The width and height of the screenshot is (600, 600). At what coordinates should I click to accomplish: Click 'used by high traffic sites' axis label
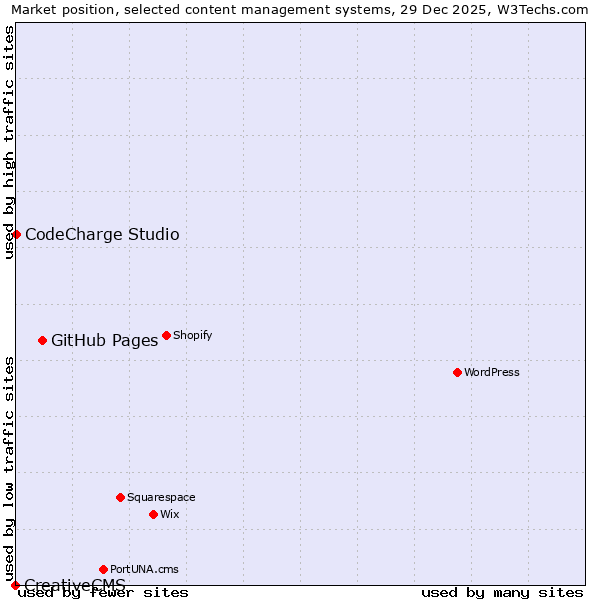[x=8, y=142]
